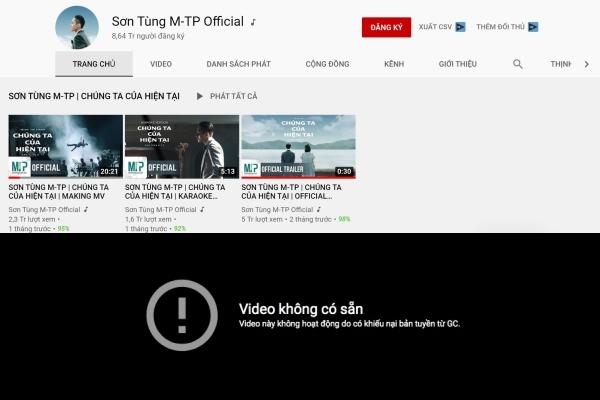Click the 0:30 duration badge
Image resolution: width=600 pixels, height=400 pixels.
pos(344,171)
